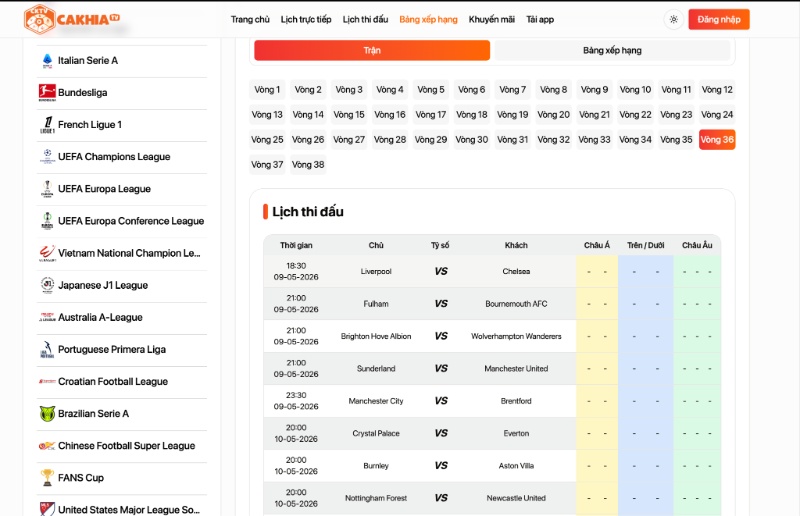The width and height of the screenshot is (800, 516).
Task: Click Brentford team name
Action: (x=516, y=401)
